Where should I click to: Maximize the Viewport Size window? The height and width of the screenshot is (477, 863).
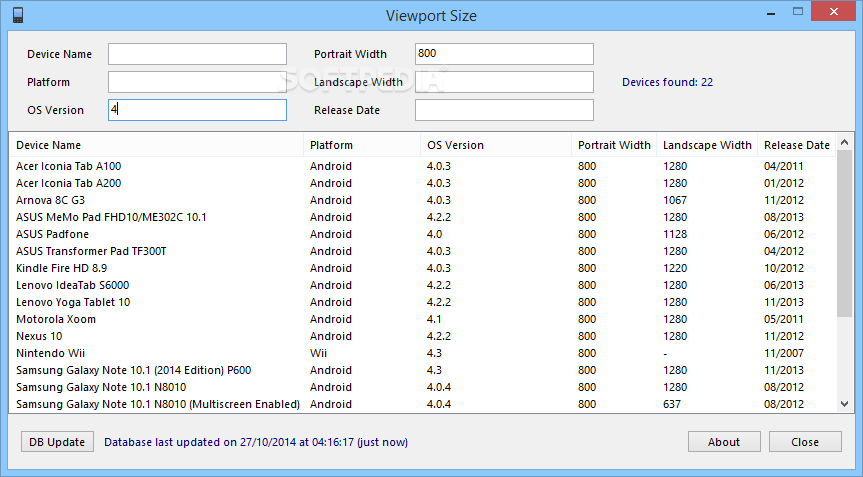(798, 12)
